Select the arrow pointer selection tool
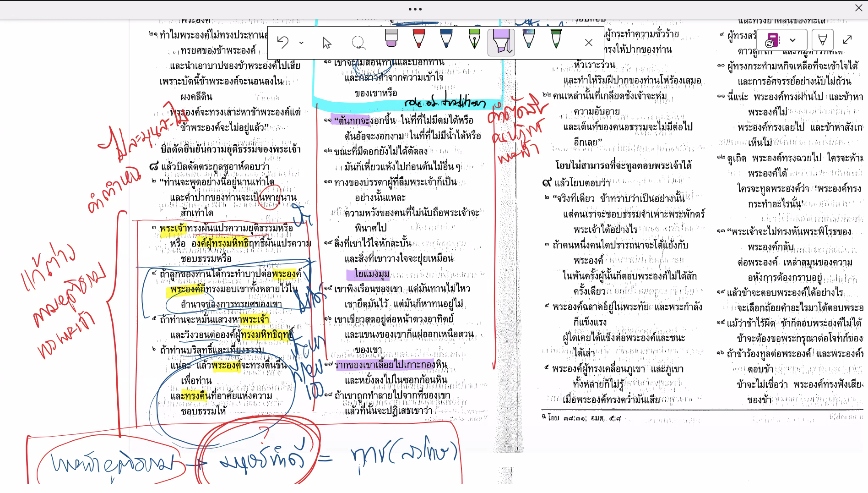The image size is (868, 493). [326, 43]
